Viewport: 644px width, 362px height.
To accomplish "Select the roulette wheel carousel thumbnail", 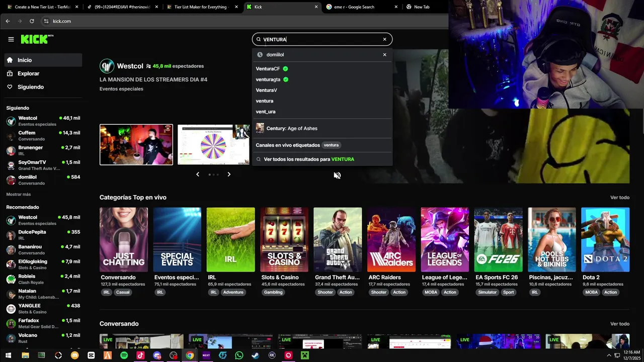I will 214,145.
